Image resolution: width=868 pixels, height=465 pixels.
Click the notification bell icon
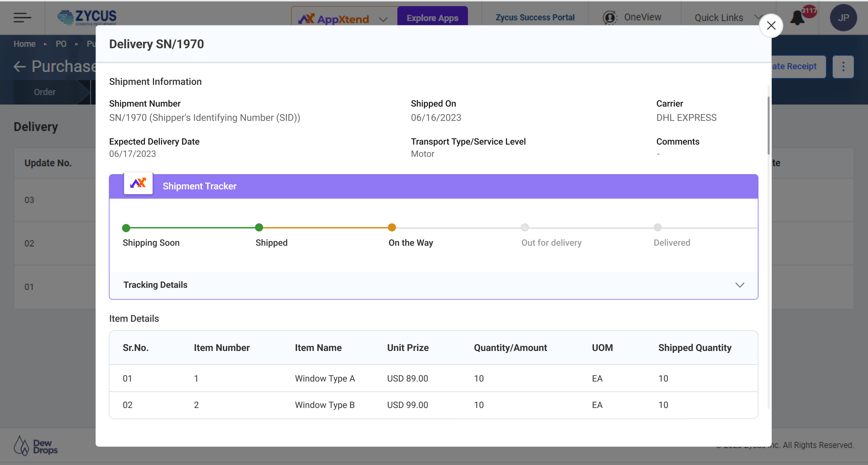797,18
